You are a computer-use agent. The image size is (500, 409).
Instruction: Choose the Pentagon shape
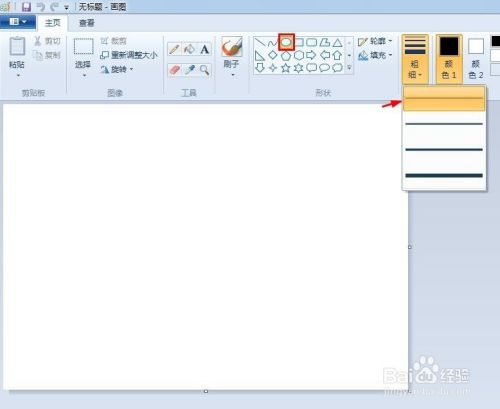coord(286,55)
